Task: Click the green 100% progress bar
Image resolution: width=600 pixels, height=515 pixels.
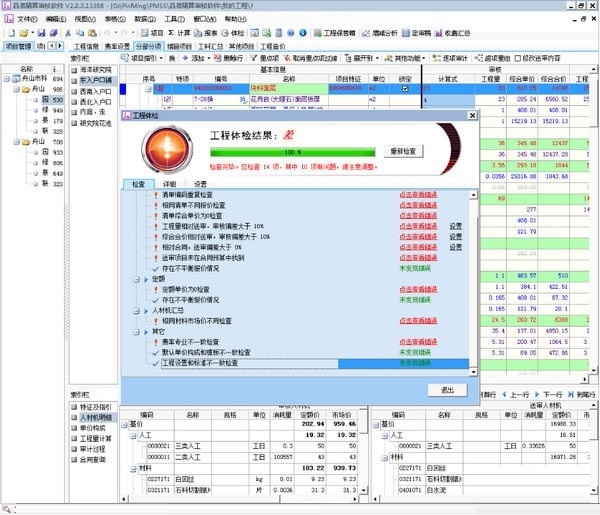Action: pyautogui.click(x=293, y=152)
